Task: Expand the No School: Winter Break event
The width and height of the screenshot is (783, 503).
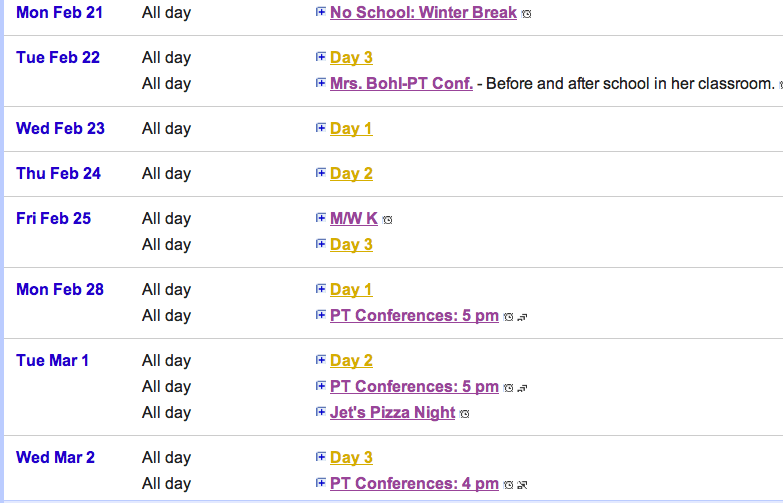Action: [x=321, y=11]
